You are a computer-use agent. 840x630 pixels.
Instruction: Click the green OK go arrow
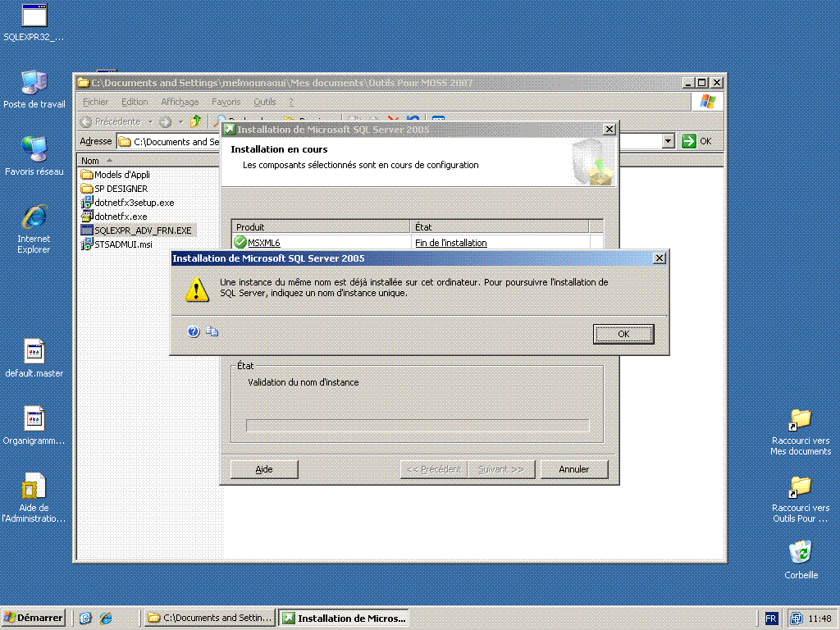688,141
